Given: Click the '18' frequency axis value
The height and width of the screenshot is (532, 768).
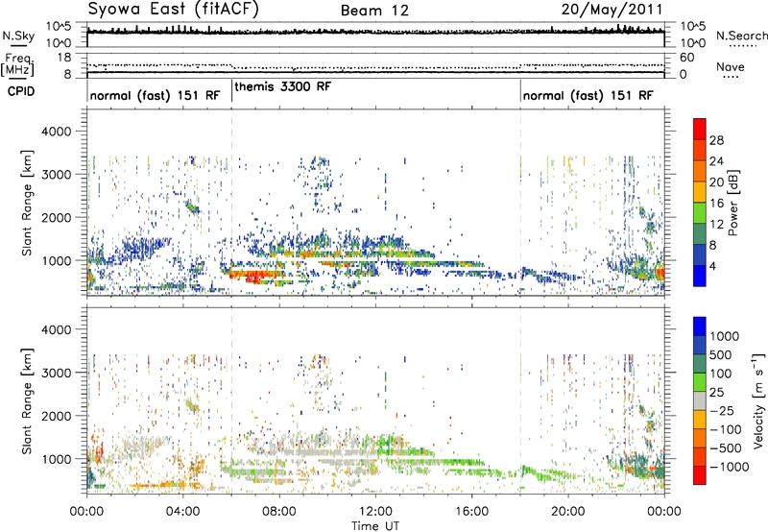Looking at the screenshot, I should 64,58.
